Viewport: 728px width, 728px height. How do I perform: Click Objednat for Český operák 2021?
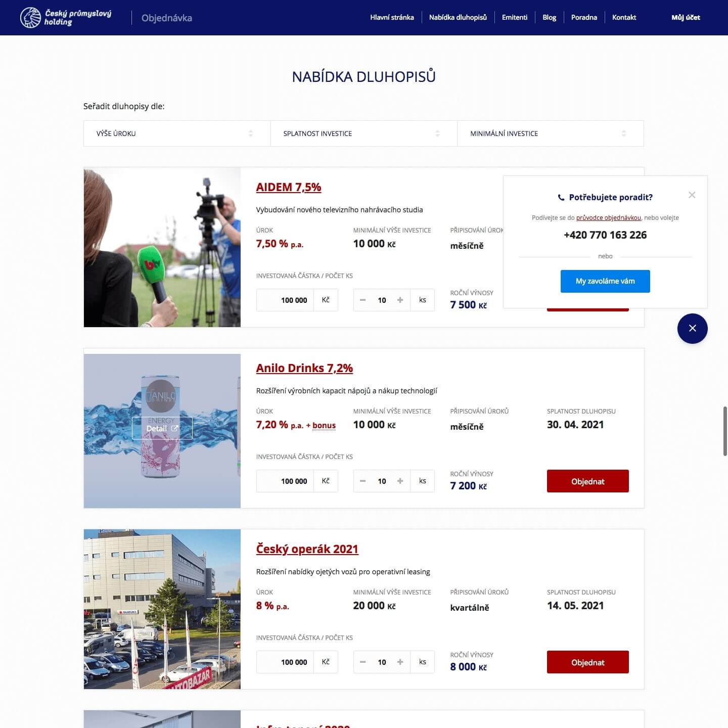[588, 662]
